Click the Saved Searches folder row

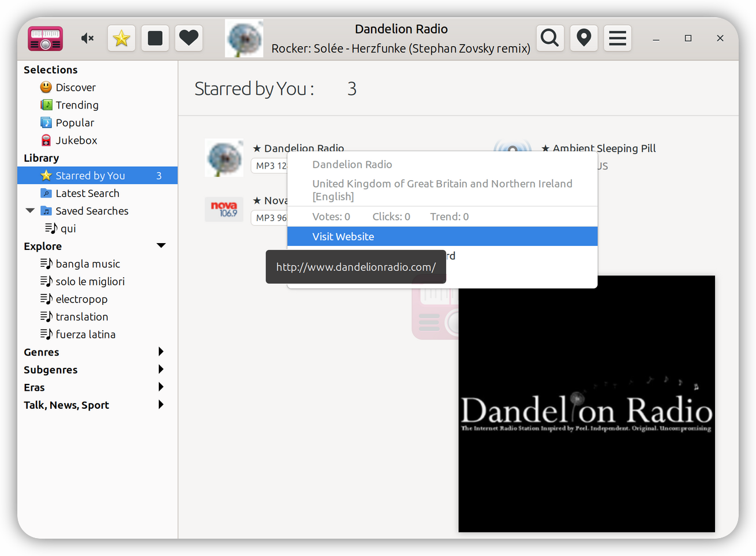click(98, 211)
